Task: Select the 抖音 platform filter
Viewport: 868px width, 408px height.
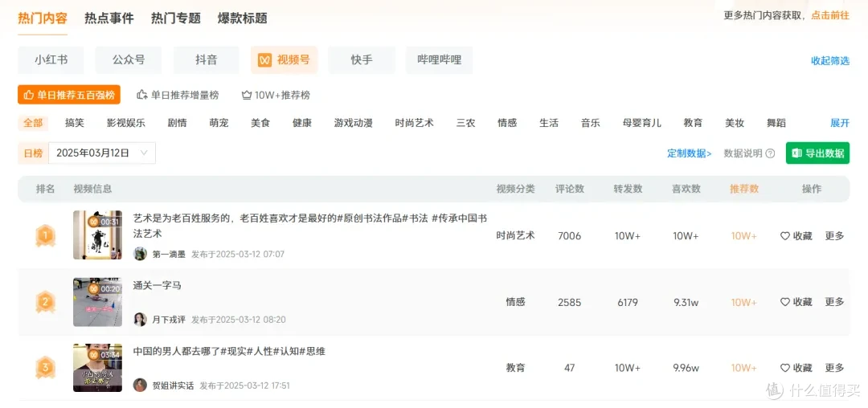Action: coord(207,59)
